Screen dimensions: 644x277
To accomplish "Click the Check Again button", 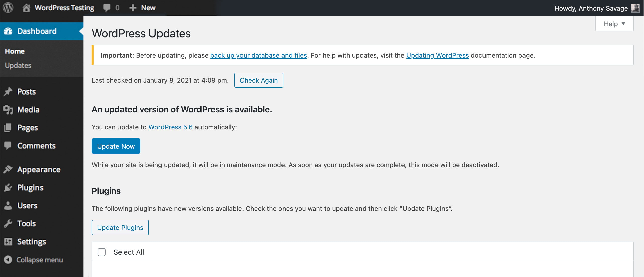I will pos(259,80).
